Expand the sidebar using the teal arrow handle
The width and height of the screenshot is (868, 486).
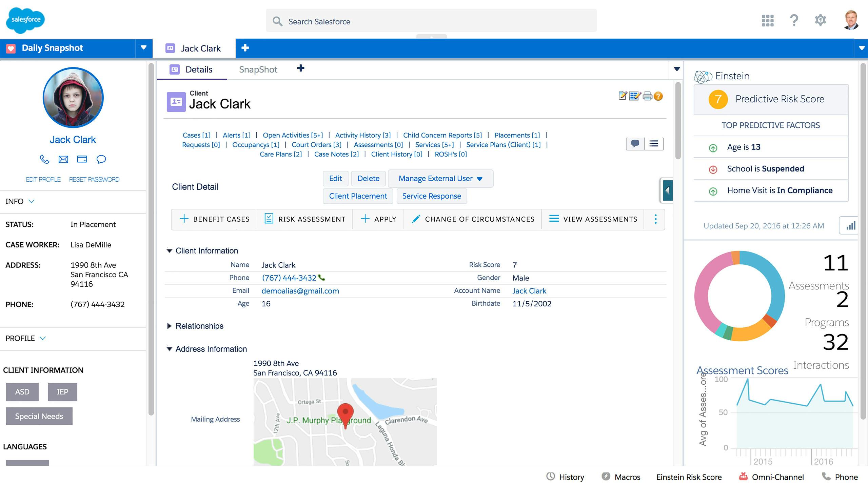667,190
